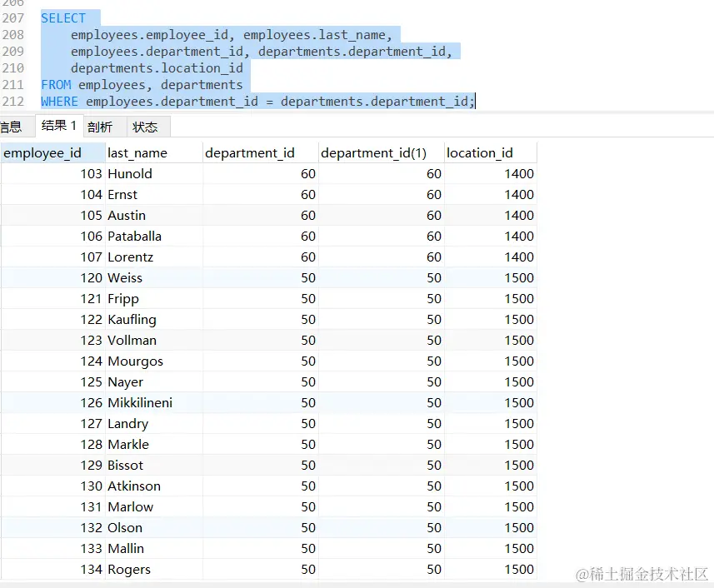Click employee_id cell 134
The width and height of the screenshot is (714, 588).
[x=52, y=570]
